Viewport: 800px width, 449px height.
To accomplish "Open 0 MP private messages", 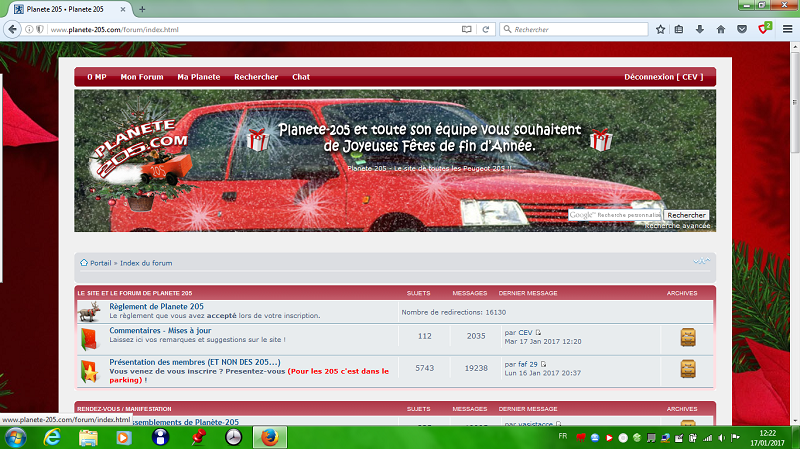I will (96, 77).
